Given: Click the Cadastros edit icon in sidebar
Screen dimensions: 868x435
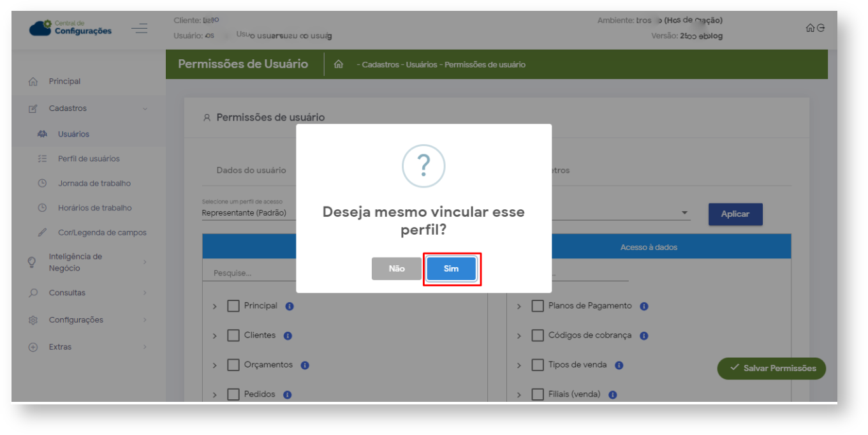Looking at the screenshot, I should 33,108.
